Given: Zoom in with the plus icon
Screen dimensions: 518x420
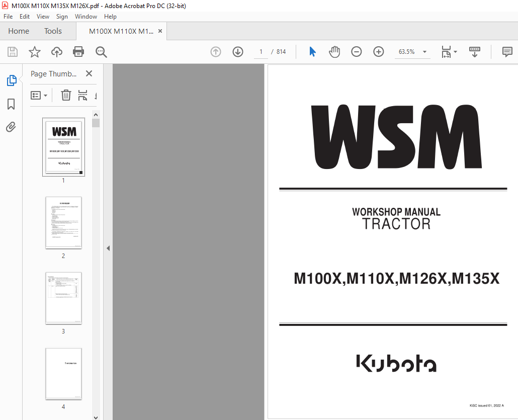Looking at the screenshot, I should coord(379,51).
